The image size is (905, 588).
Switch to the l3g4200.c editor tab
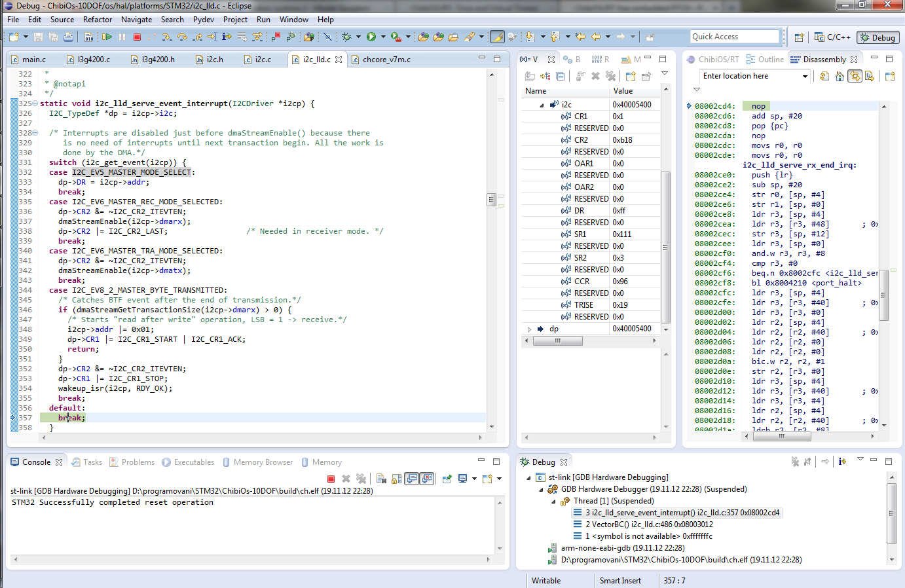(x=94, y=60)
